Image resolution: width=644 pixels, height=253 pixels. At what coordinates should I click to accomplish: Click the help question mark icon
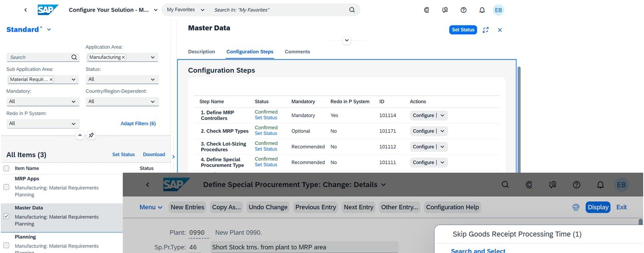click(463, 10)
